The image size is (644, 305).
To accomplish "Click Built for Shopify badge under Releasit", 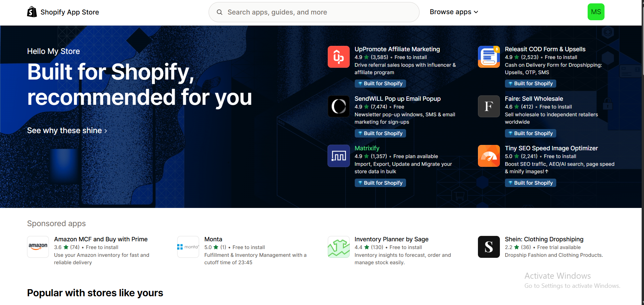I will 531,84.
